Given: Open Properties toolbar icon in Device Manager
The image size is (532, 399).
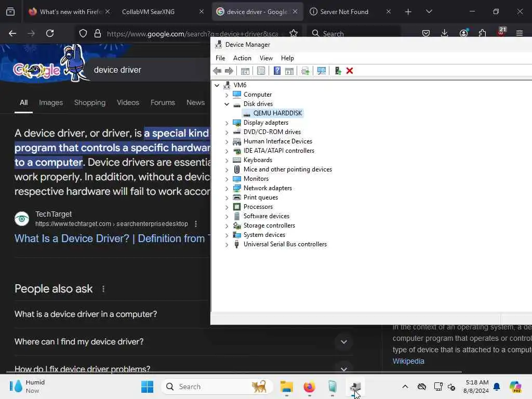Looking at the screenshot, I should (x=261, y=71).
